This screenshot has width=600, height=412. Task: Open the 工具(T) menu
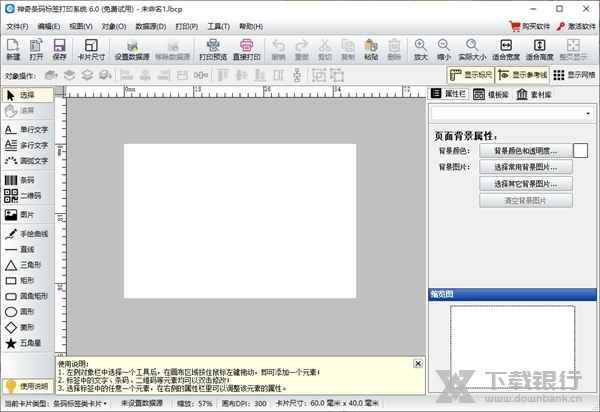pyautogui.click(x=218, y=26)
